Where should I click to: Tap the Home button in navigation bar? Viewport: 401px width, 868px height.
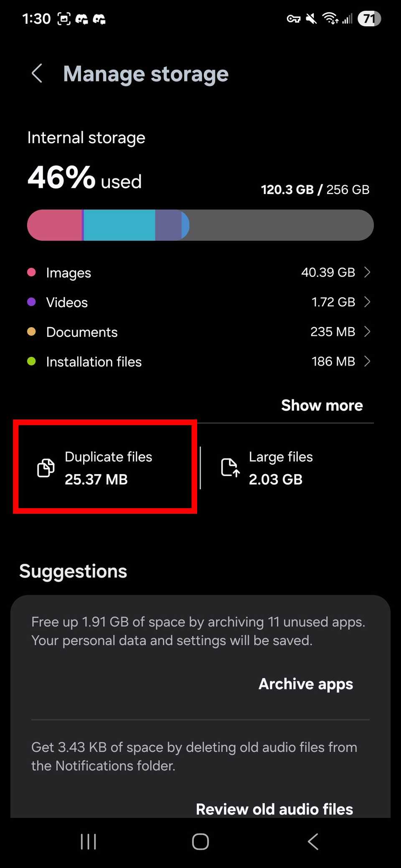tap(200, 842)
